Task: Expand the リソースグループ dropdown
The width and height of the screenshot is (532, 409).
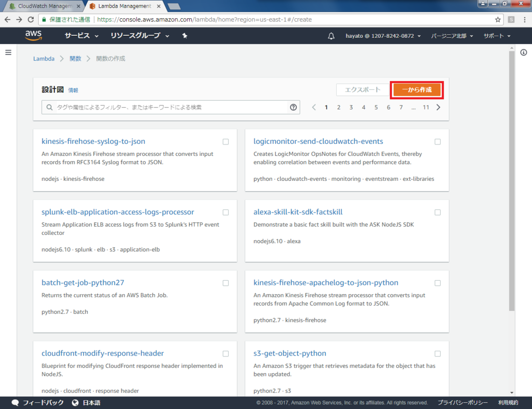Action: pos(140,36)
